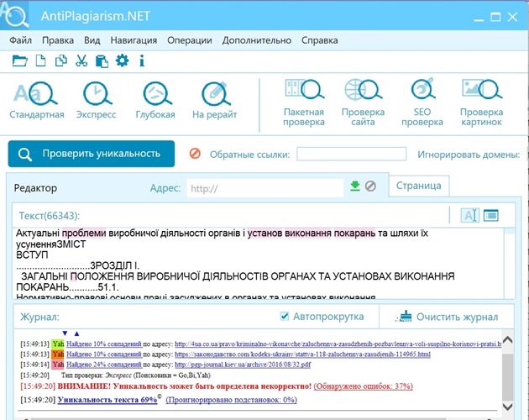529x420 pixels.
Task: Click the highlighted word 'проблеми' in text
Action: (x=84, y=234)
